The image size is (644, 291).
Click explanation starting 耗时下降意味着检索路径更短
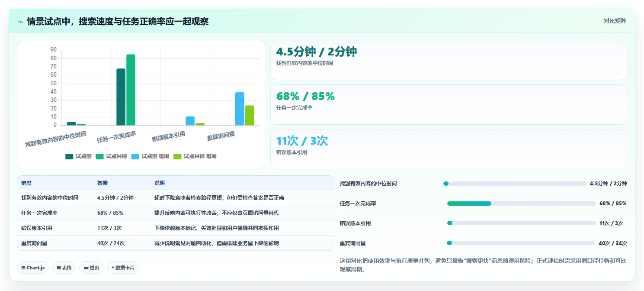[219, 198]
